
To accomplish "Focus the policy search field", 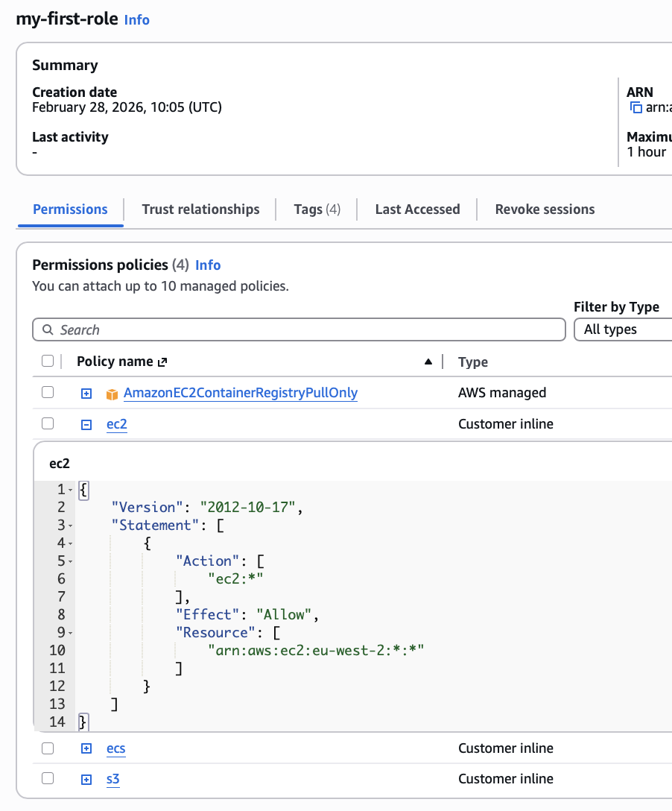I will coord(298,329).
